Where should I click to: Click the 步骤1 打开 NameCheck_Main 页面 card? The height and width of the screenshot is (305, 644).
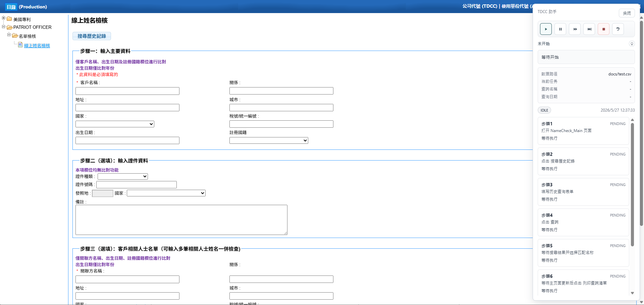point(583,131)
